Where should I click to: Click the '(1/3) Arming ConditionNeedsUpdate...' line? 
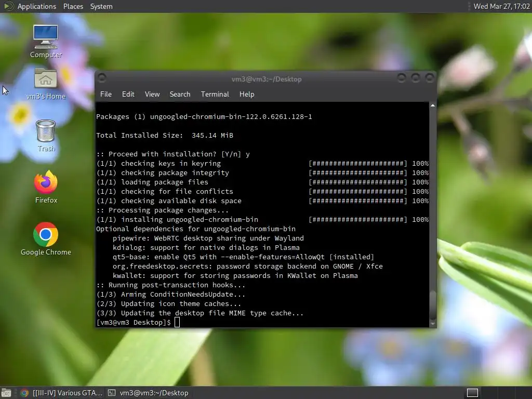[x=170, y=295]
